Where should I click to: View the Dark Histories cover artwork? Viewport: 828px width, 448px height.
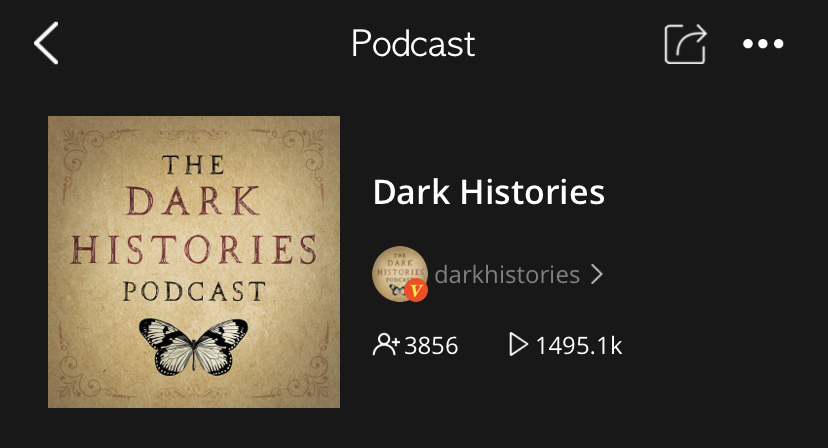(194, 262)
